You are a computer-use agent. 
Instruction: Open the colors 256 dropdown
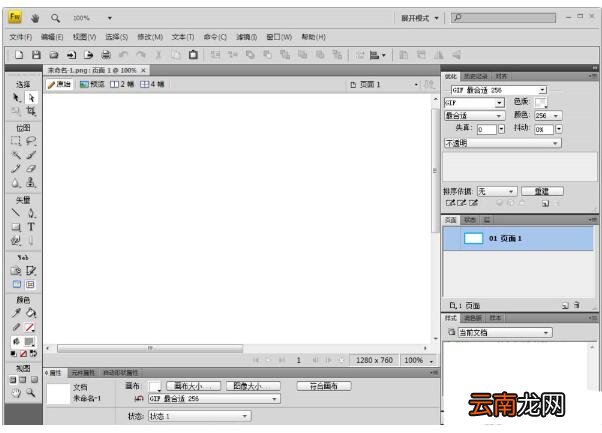click(548, 115)
